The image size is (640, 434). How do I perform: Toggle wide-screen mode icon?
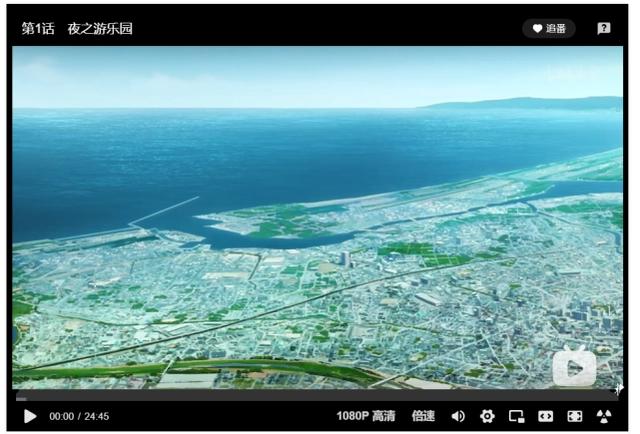point(546,416)
